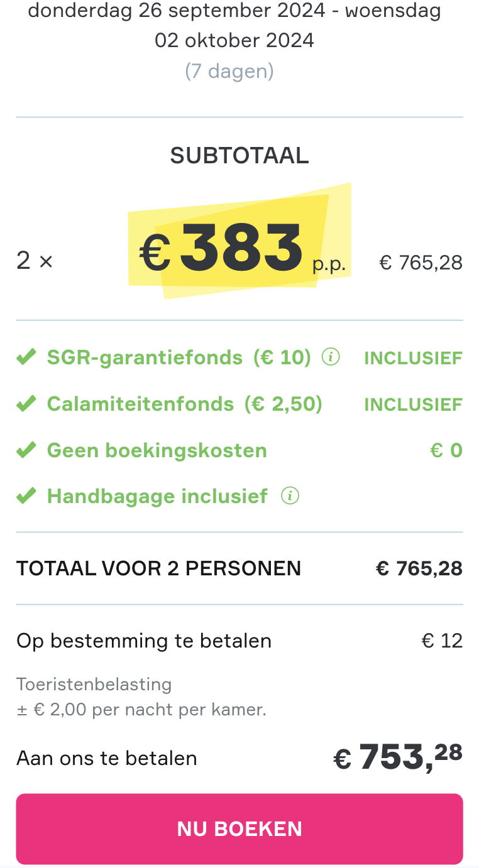This screenshot has width=479, height=868.
Task: Click the Handbagage inclusief text
Action: click(x=158, y=496)
